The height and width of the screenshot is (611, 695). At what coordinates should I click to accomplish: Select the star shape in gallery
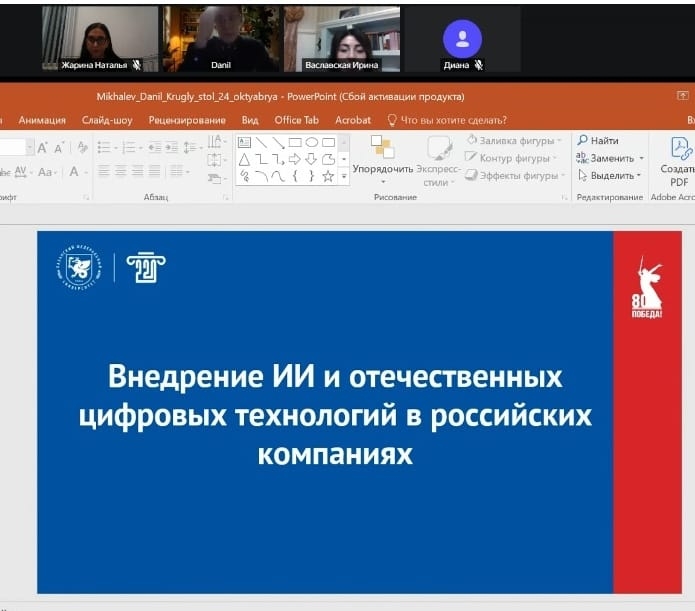tap(328, 176)
